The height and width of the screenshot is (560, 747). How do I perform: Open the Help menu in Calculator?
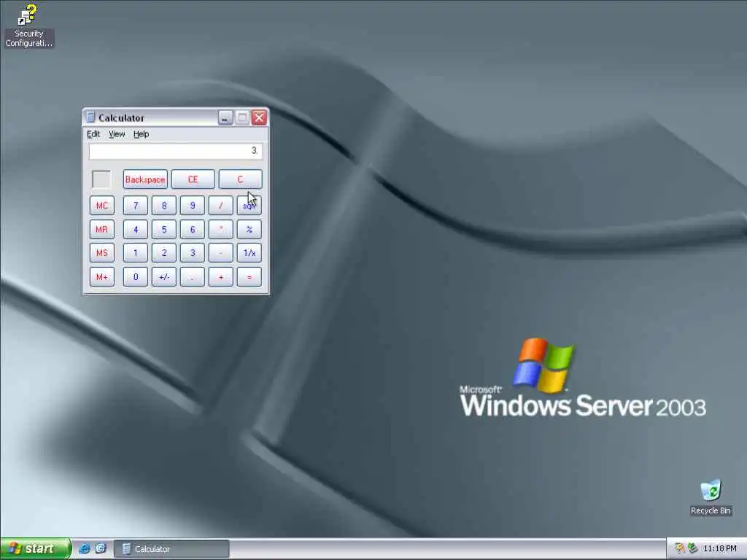(x=141, y=134)
